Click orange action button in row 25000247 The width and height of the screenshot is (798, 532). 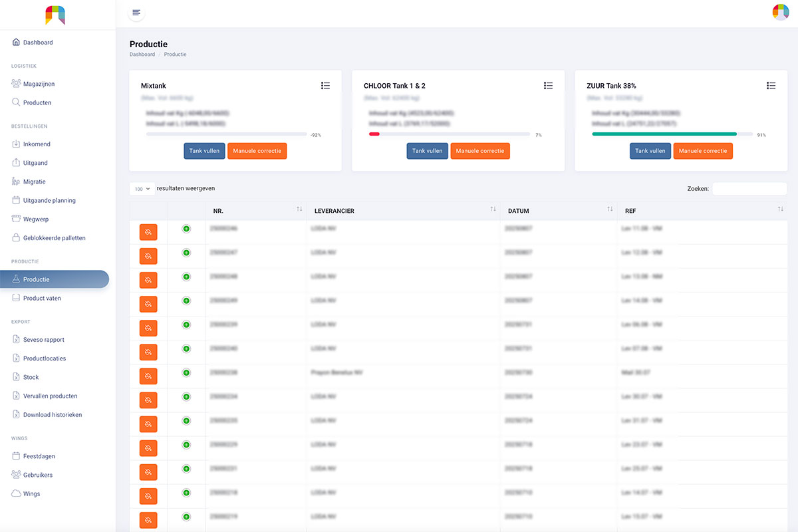point(148,256)
